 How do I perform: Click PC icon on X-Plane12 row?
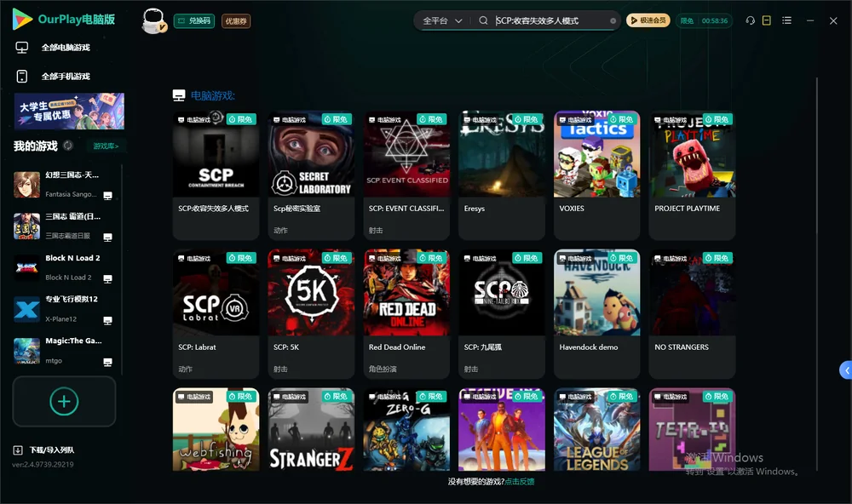tap(107, 320)
